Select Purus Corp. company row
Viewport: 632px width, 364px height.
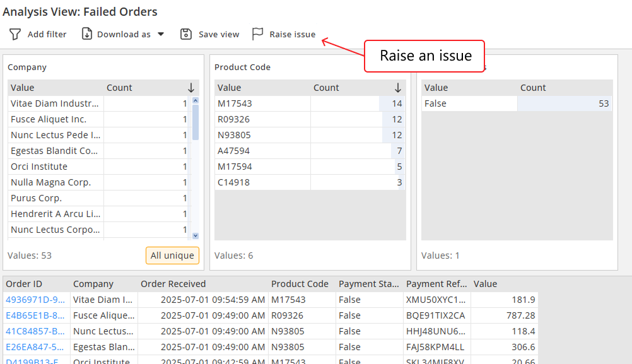coord(100,198)
